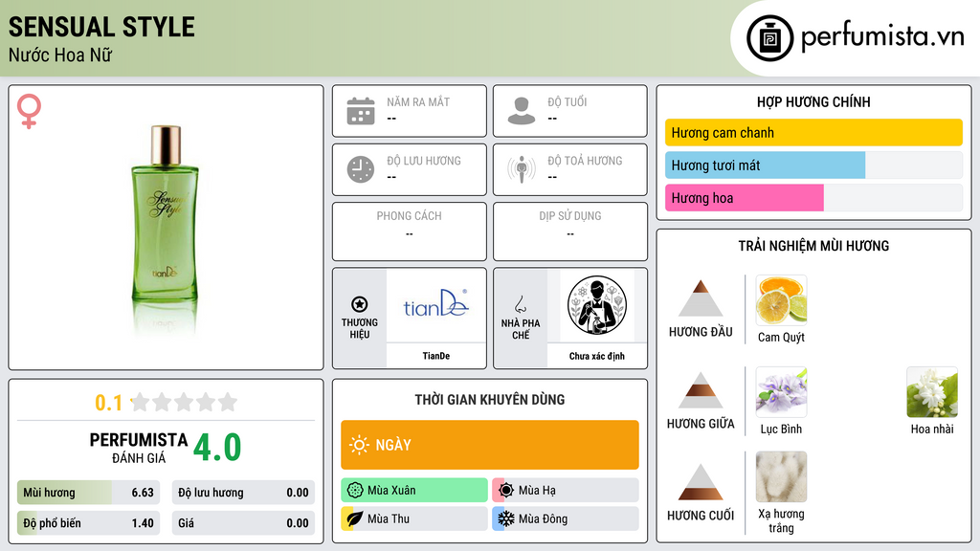The width and height of the screenshot is (980, 551).
Task: Click the five-star rating row
Action: (x=185, y=402)
